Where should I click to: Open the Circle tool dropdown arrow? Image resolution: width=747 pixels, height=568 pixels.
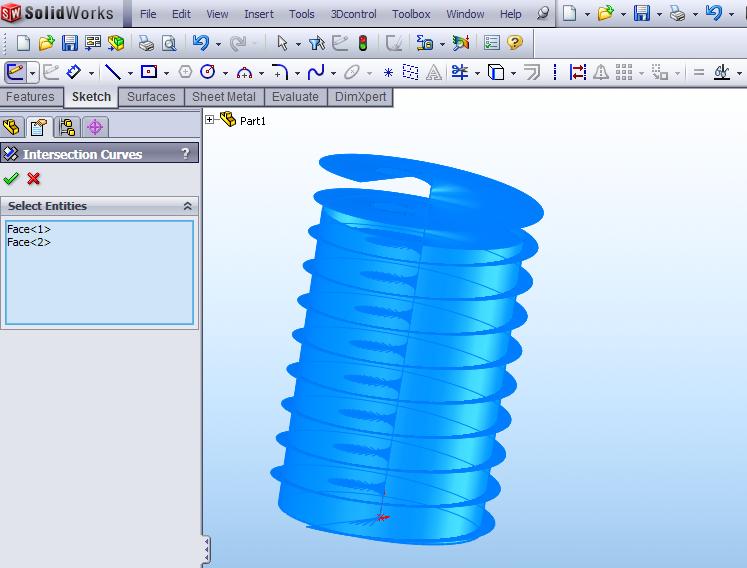(x=225, y=74)
